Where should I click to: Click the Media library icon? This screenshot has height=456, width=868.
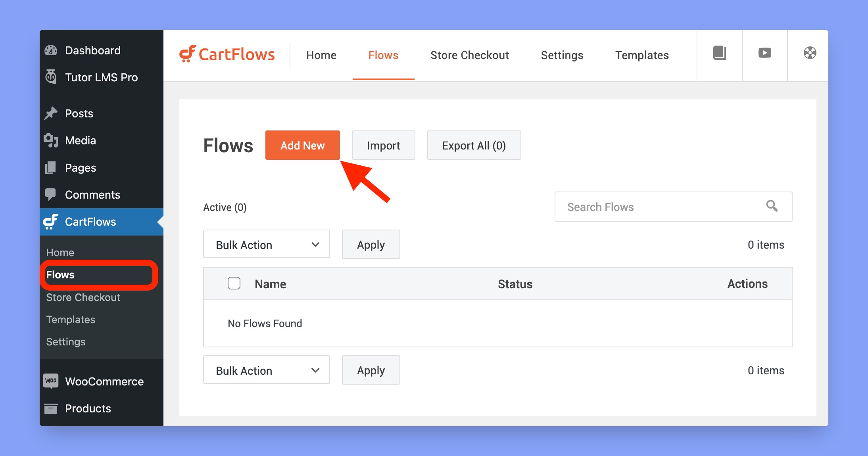coord(51,140)
